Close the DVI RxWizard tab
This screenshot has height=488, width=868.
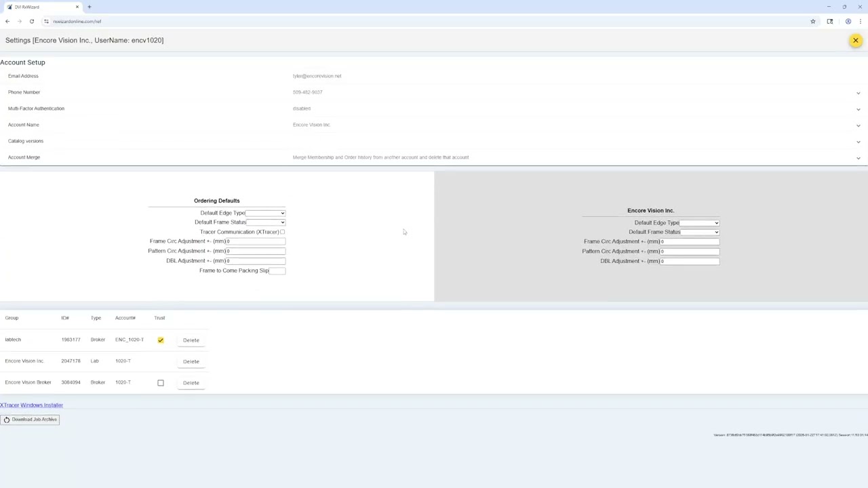77,7
